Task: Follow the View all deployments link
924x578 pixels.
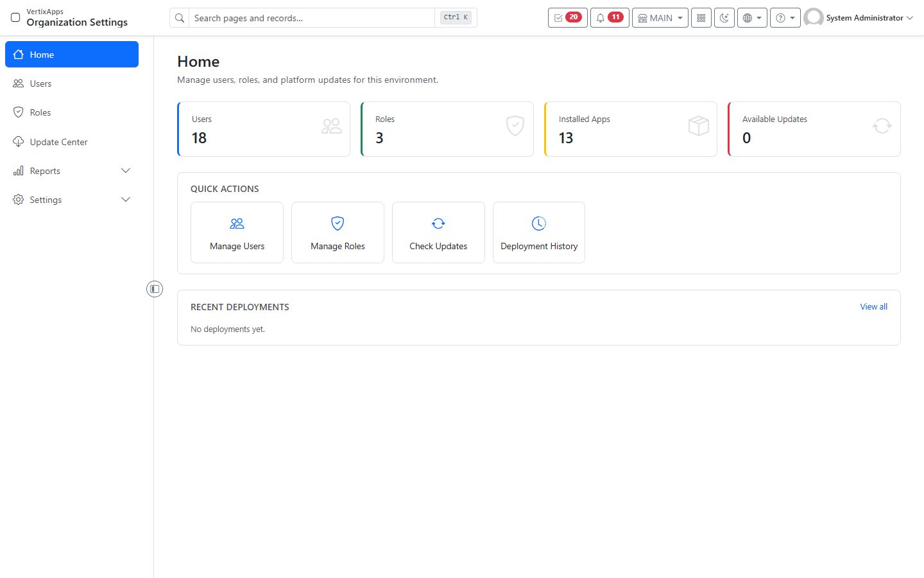Action: coord(874,307)
